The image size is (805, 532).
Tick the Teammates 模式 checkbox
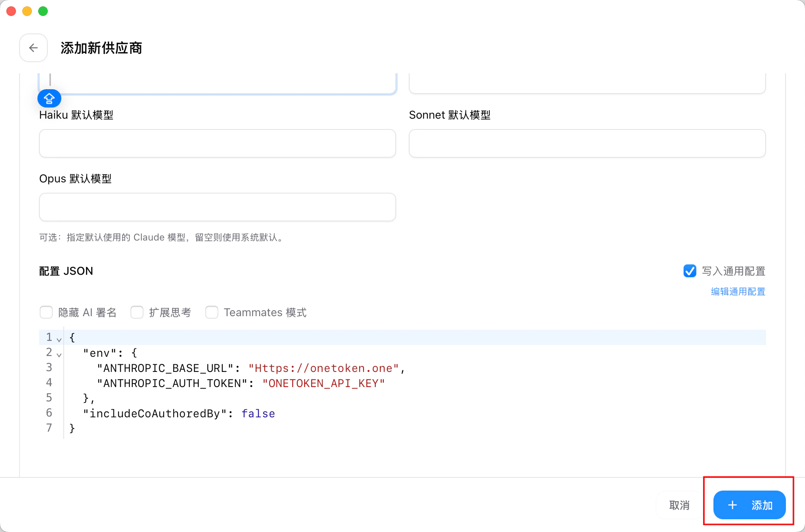(x=212, y=312)
